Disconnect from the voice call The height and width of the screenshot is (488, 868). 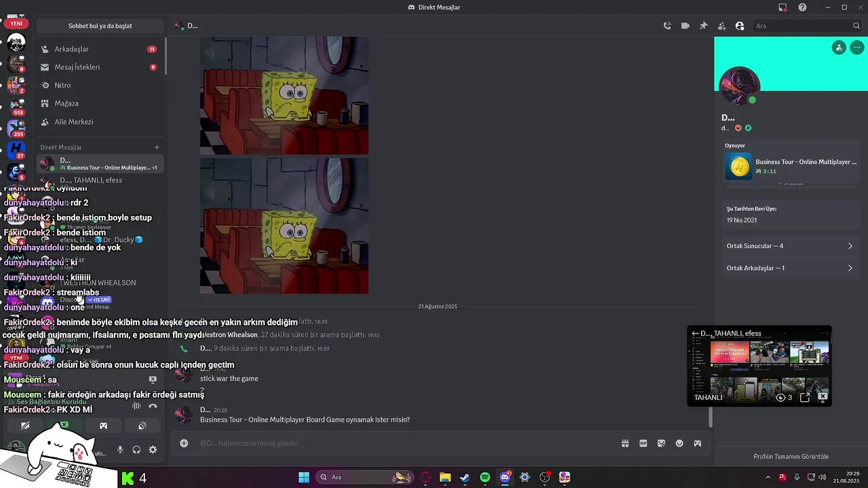(x=153, y=406)
